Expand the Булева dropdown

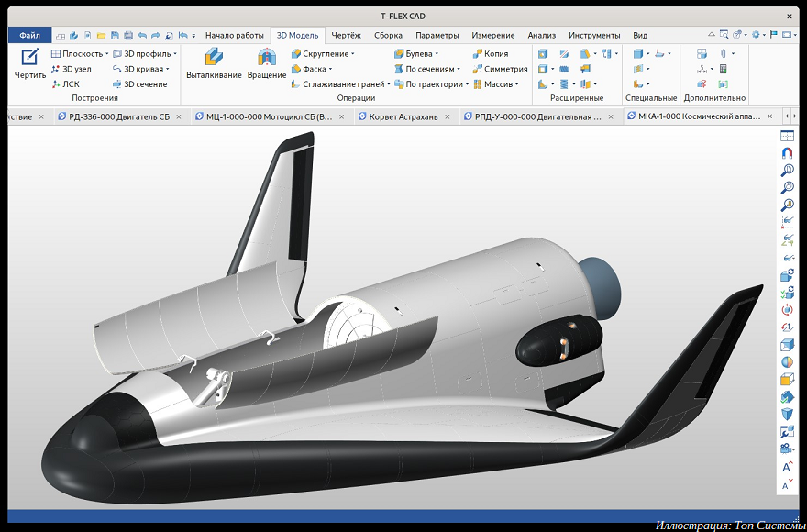click(437, 54)
